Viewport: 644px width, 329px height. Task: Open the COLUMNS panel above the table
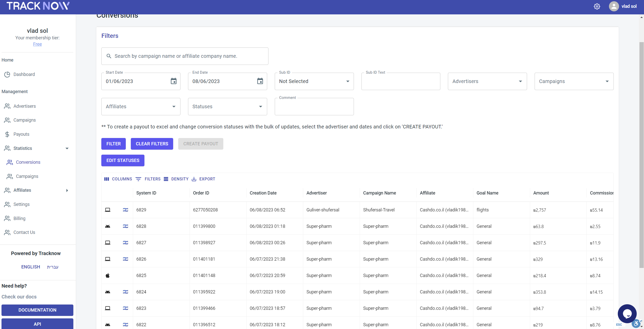(x=118, y=179)
